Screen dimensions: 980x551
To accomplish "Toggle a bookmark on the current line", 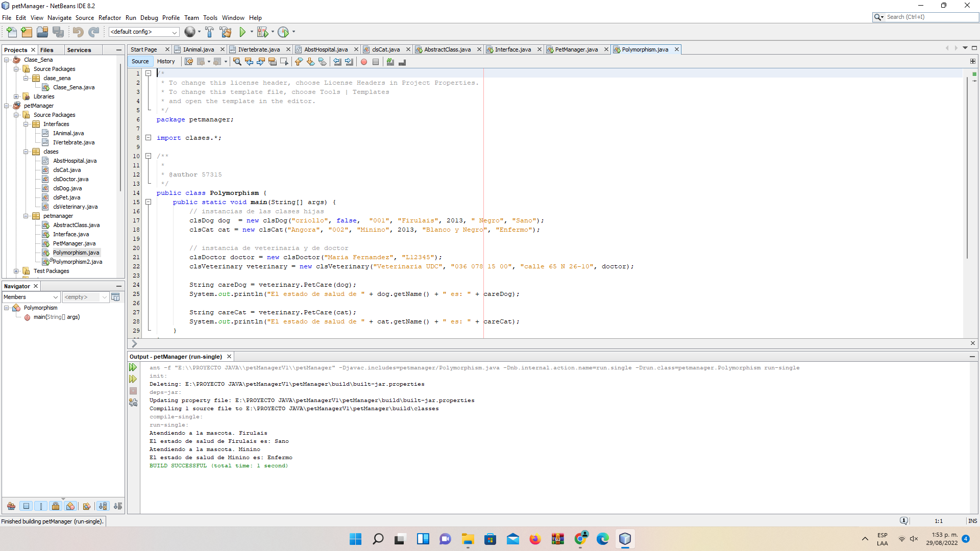I will [322, 62].
